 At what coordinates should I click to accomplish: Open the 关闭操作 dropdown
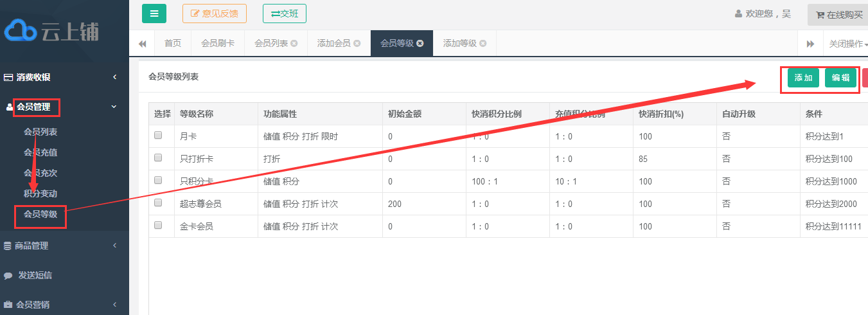point(847,44)
